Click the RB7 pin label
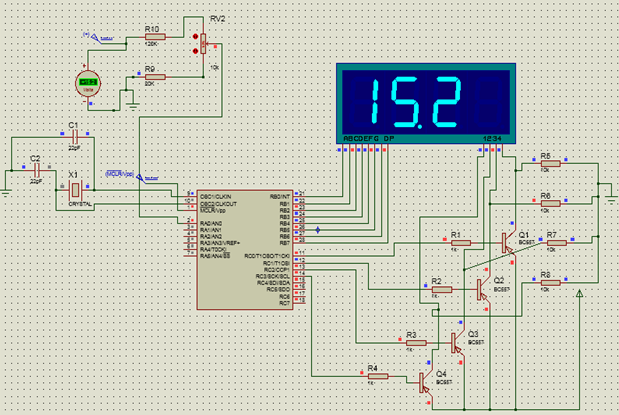619x415 pixels. pos(285,243)
